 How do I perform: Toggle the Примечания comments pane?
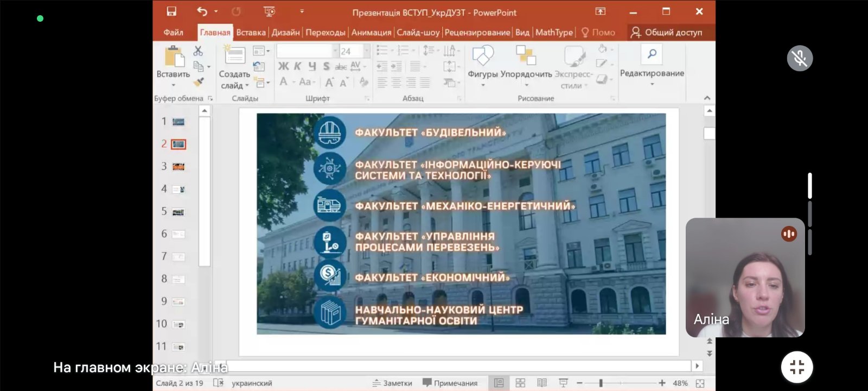450,383
